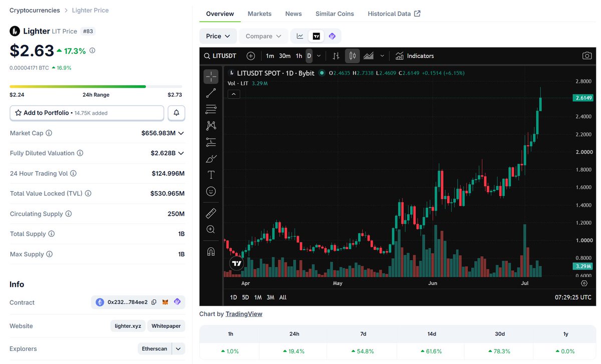Show info for 24 Hour Trading Vol
This screenshot has width=601, height=364.
pyautogui.click(x=73, y=173)
